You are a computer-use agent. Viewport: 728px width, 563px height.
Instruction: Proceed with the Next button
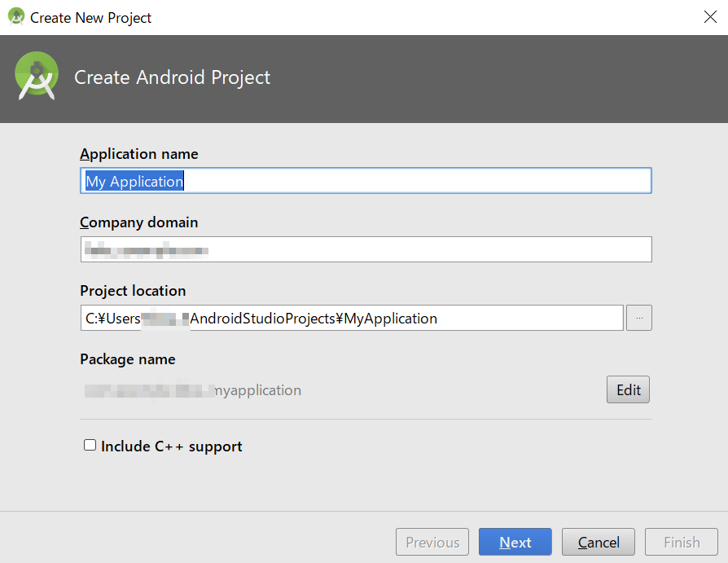[x=515, y=542]
